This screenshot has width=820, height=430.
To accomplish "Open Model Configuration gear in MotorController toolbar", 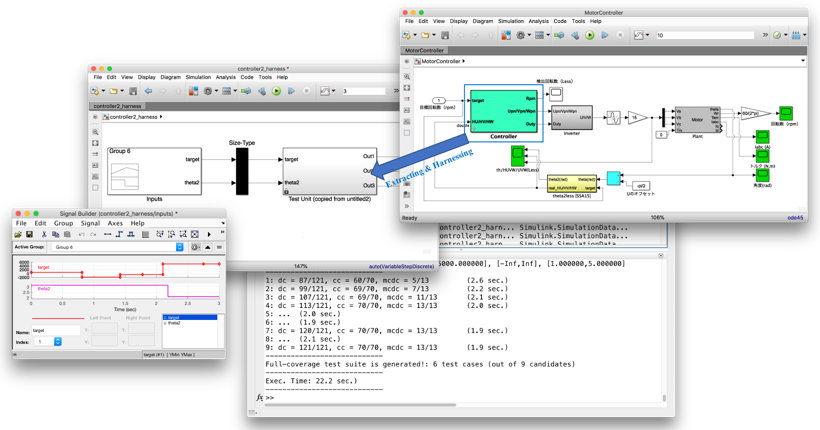I will point(520,35).
